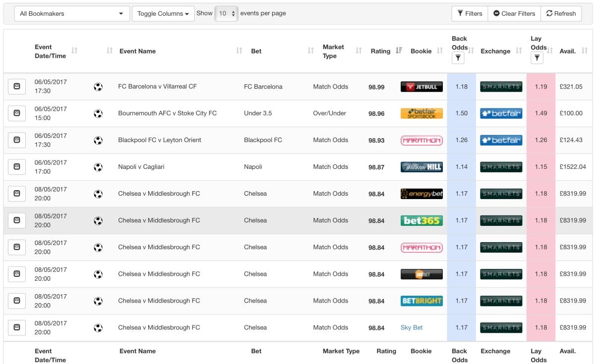Click the bet365 bookmaker logo
The image size is (595, 364).
click(x=421, y=220)
